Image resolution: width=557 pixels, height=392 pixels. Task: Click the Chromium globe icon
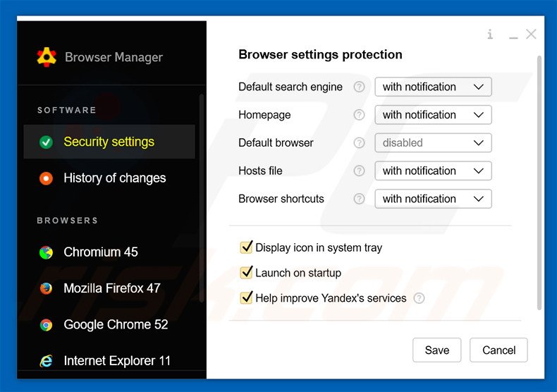tap(46, 252)
